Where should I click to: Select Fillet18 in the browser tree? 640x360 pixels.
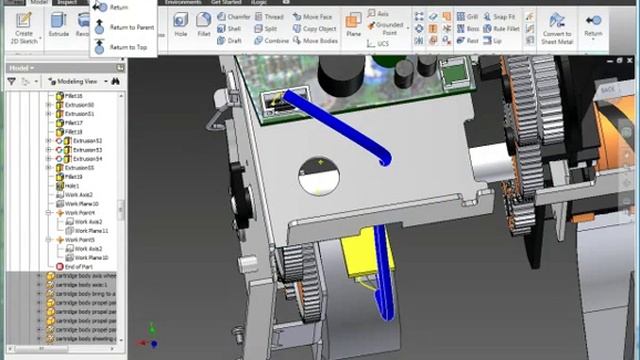coord(69,132)
